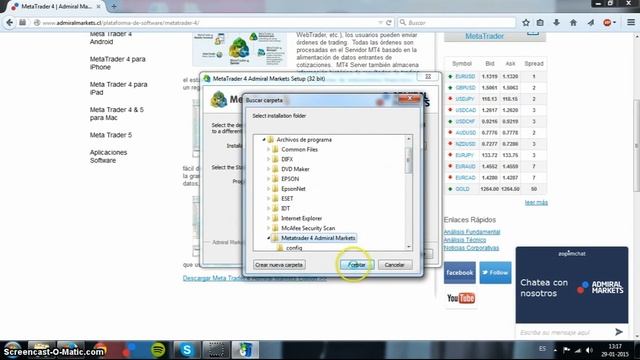Switch to MetaTrader 4 Admiral Markets browser tab

[56, 7]
